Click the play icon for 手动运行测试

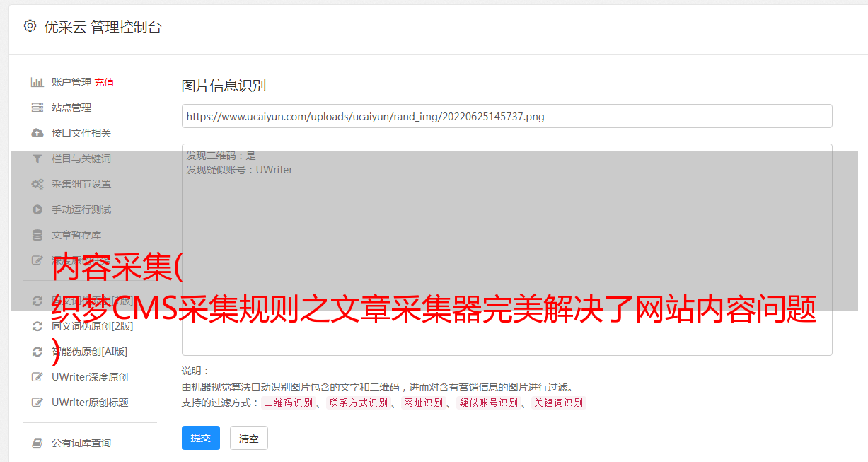pos(37,209)
